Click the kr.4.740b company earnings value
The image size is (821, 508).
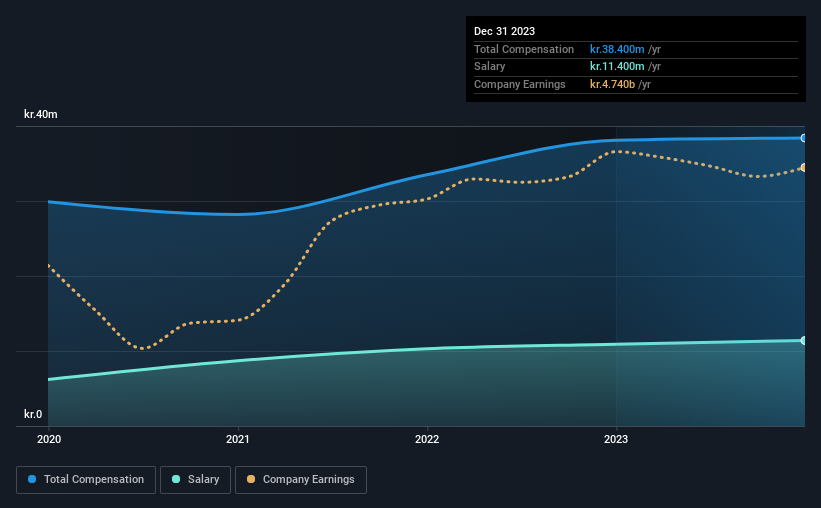612,84
